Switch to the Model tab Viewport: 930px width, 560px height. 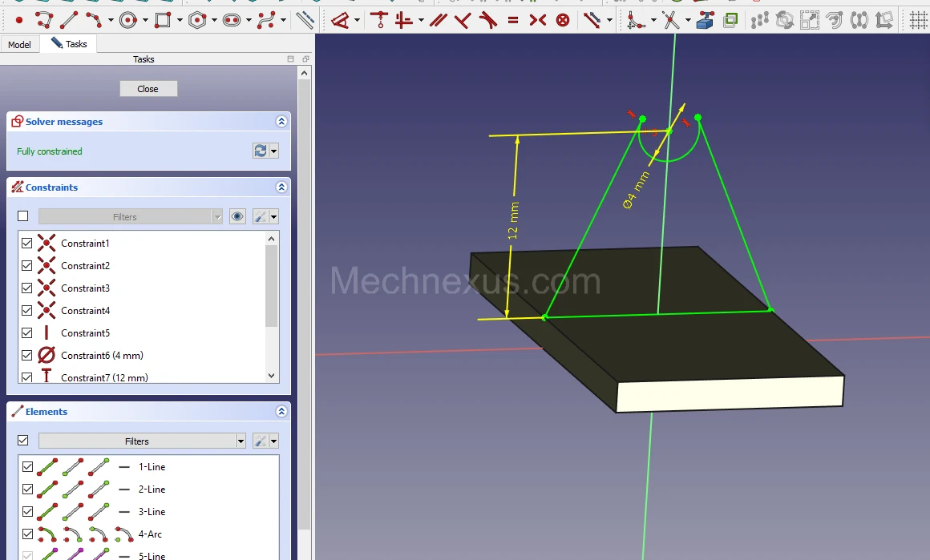tap(19, 45)
